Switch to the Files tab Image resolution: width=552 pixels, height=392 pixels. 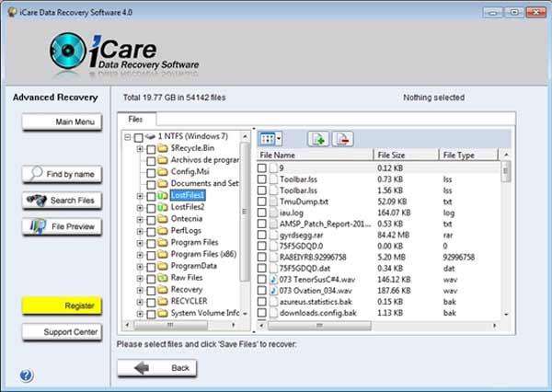[x=136, y=120]
